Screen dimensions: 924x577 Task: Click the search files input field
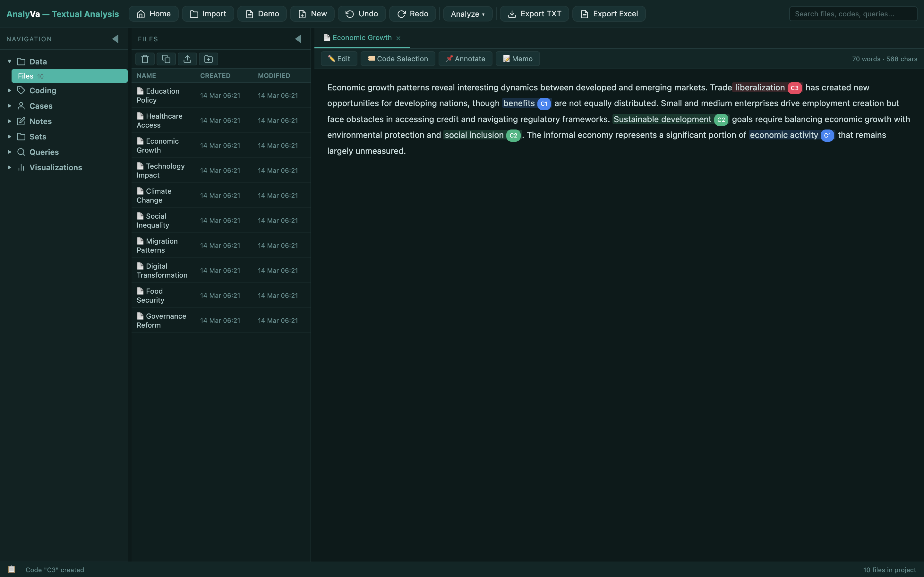(x=852, y=14)
